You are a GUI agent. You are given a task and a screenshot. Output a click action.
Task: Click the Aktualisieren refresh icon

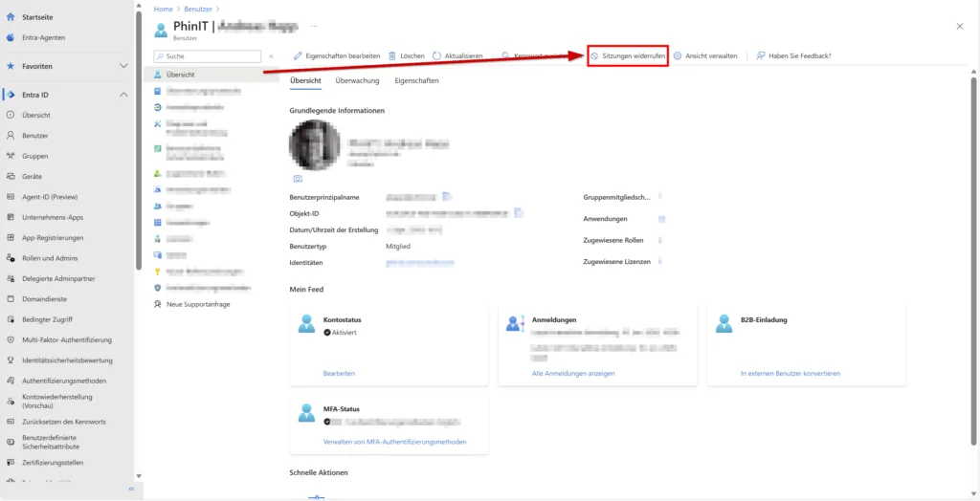pos(437,56)
